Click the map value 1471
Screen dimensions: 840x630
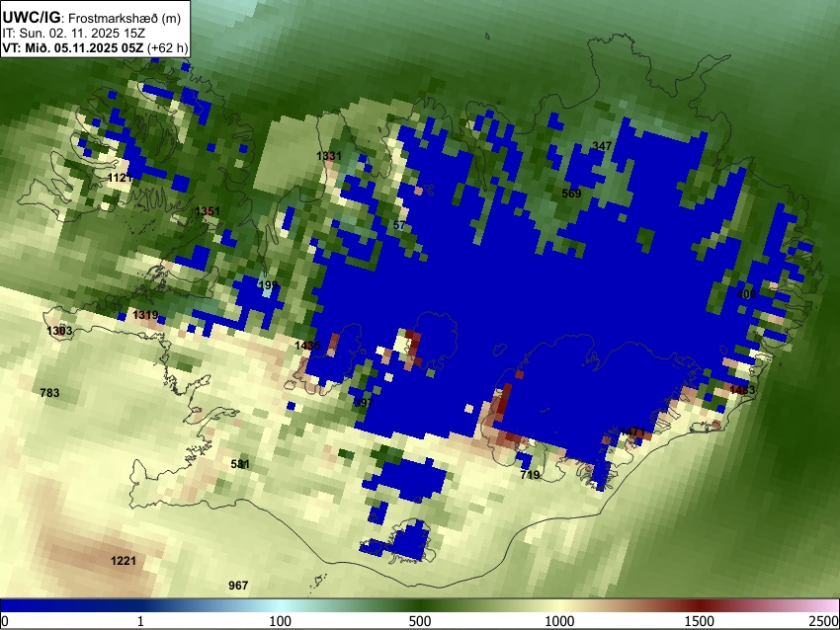(x=632, y=432)
